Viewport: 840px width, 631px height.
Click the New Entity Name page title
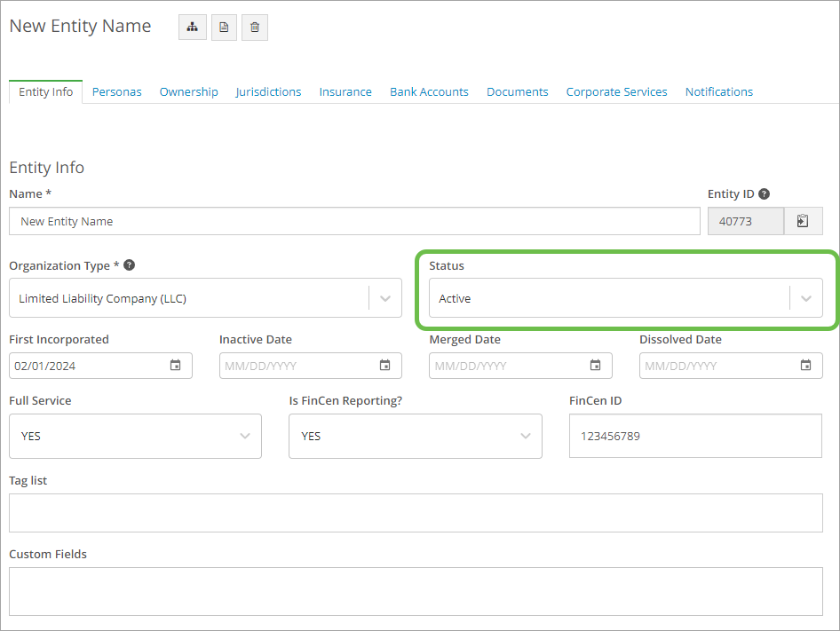point(80,27)
